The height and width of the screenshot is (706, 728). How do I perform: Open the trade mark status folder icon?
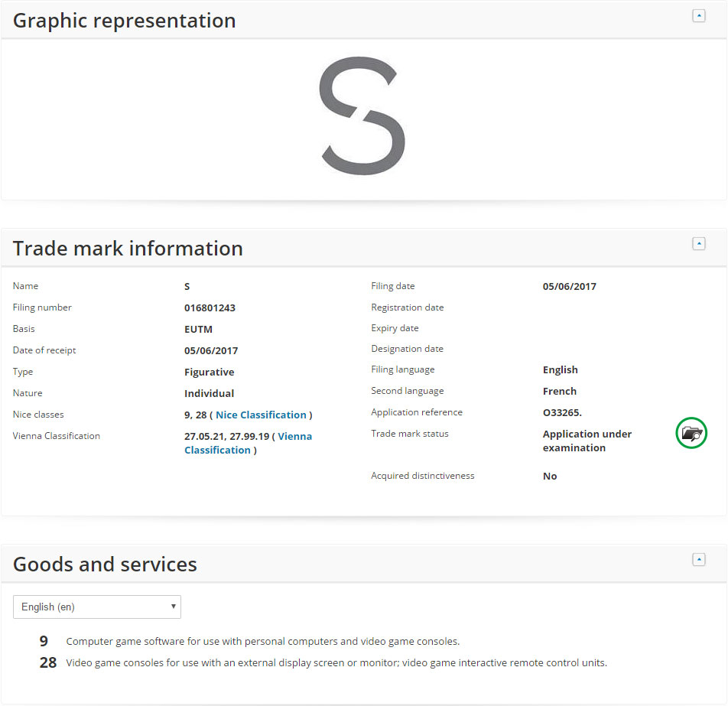point(691,434)
